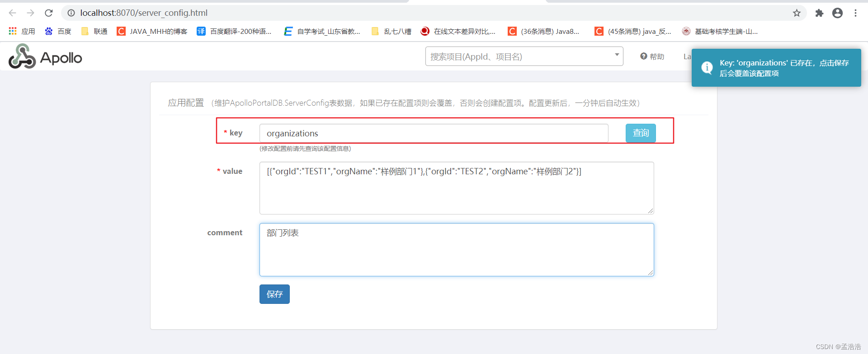Go back with the browser back arrow
Image resolution: width=868 pixels, height=354 pixels.
(12, 13)
